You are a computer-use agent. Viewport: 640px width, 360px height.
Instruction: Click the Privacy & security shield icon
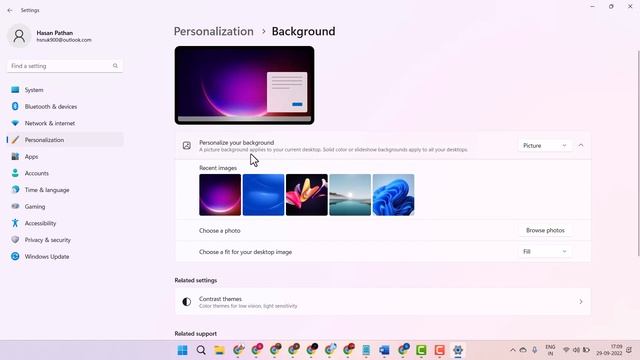pyautogui.click(x=15, y=240)
